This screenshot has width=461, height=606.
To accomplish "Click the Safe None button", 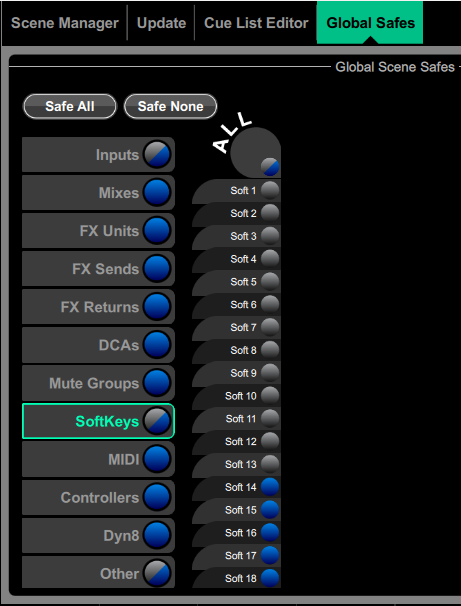I will 170,106.
